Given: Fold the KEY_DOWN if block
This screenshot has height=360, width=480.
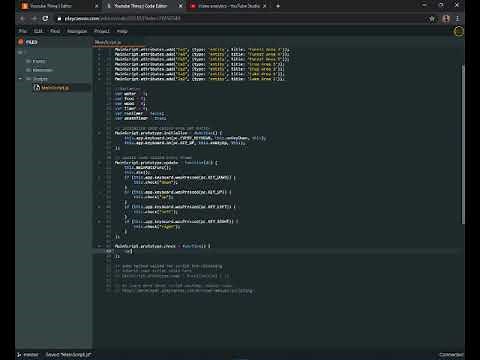Looking at the screenshot, I should [x=99, y=177].
